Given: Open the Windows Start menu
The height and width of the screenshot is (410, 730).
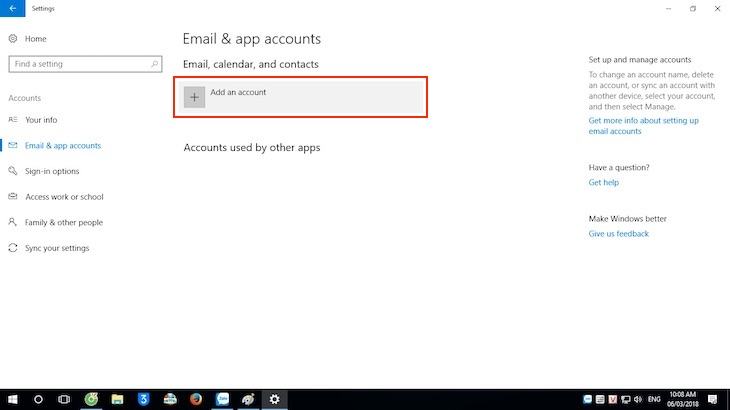Looking at the screenshot, I should click(13, 399).
